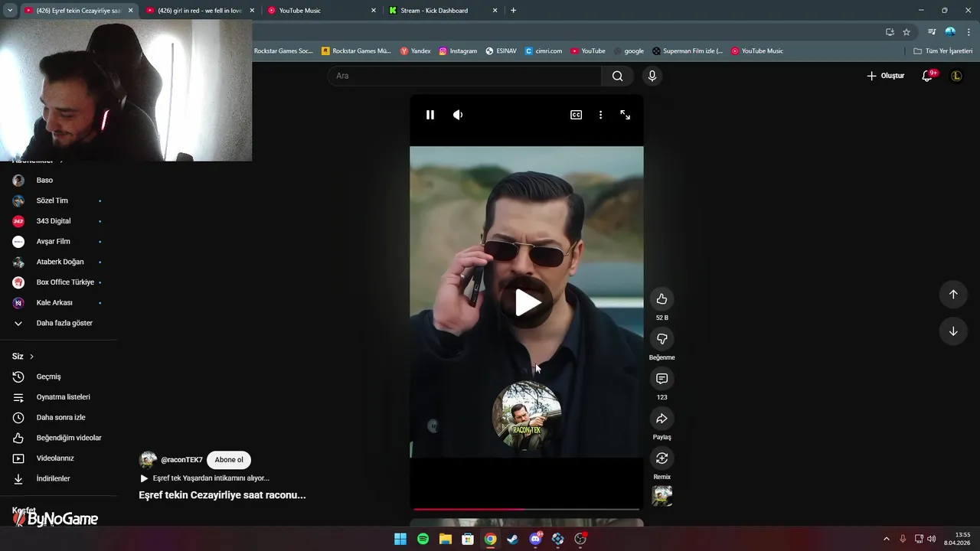Seek using the Short's red progress bar

click(x=527, y=509)
